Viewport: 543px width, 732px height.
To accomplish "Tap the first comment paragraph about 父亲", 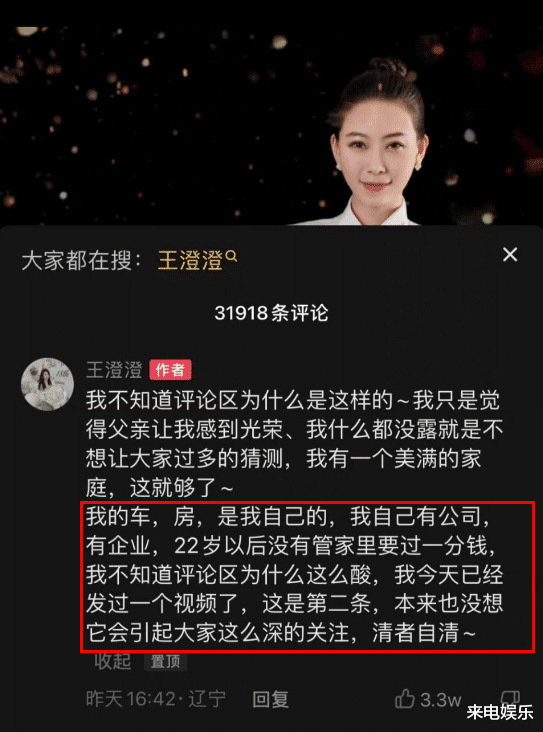I will 294,444.
